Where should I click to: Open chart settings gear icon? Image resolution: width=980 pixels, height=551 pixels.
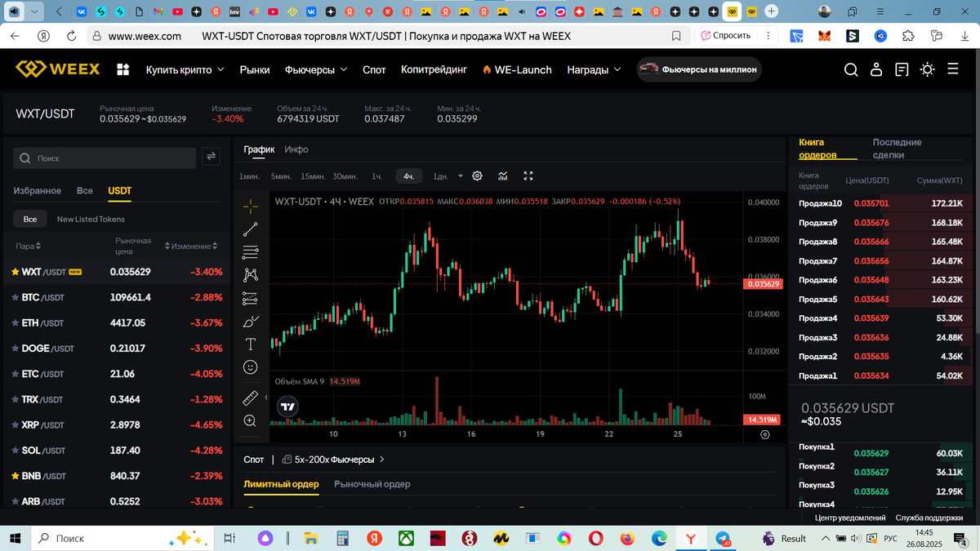[x=478, y=176]
